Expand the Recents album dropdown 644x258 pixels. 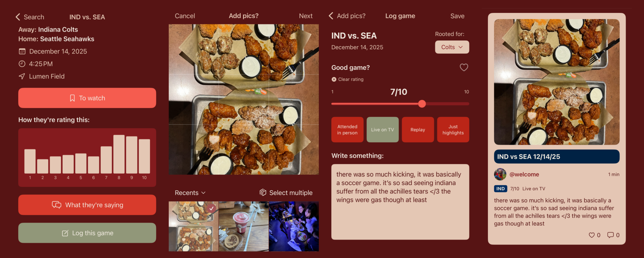[190, 193]
